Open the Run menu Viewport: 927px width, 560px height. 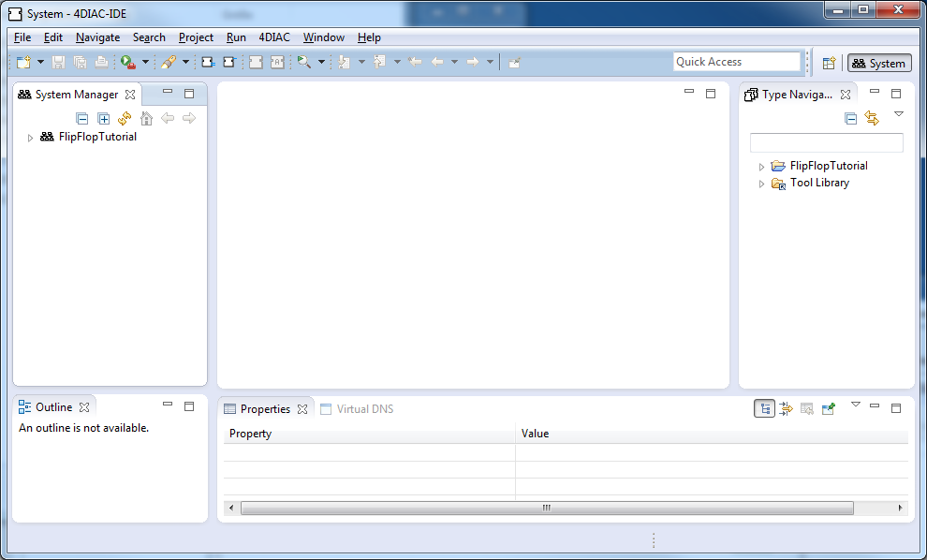pyautogui.click(x=236, y=37)
